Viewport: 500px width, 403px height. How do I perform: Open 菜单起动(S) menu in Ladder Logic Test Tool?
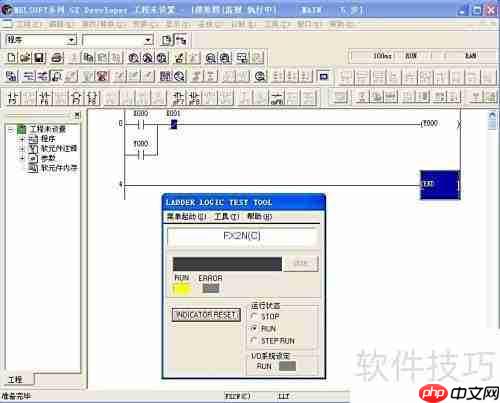pyautogui.click(x=186, y=217)
